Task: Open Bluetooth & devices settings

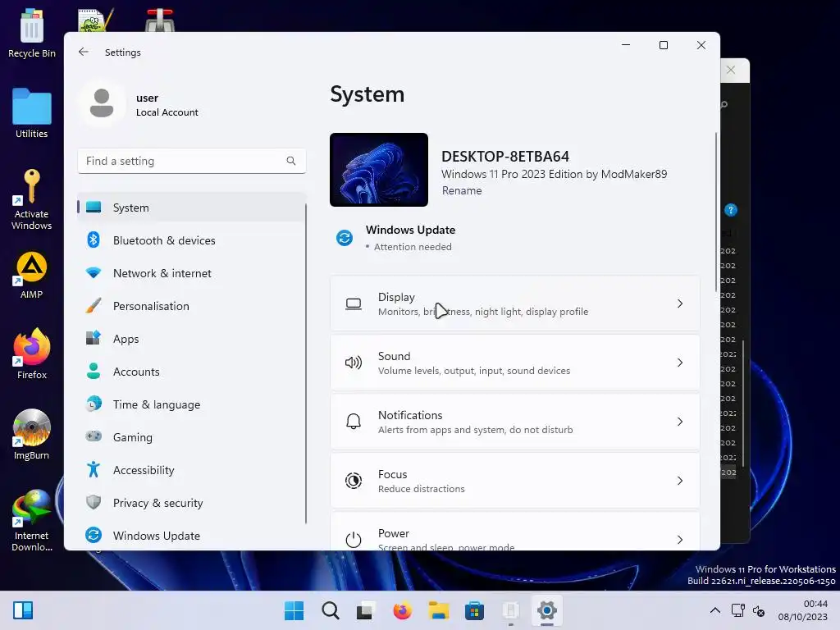Action: (192, 240)
